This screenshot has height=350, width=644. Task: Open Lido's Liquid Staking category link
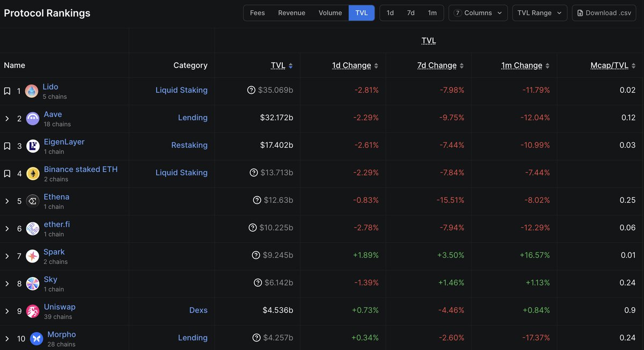coord(181,90)
